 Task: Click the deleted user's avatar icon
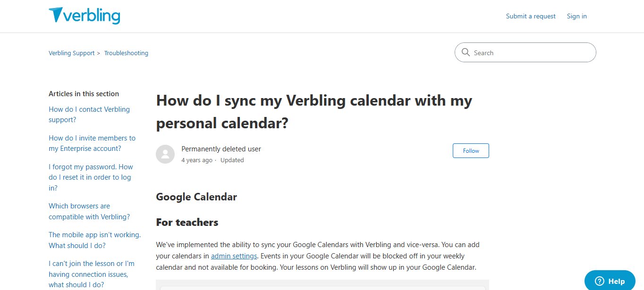(165, 154)
